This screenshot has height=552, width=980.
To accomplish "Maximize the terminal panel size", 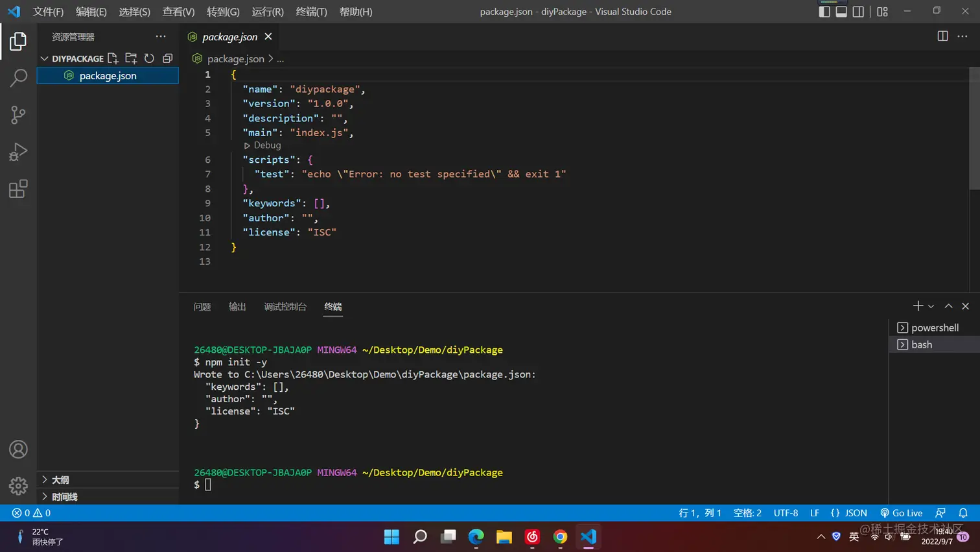I will click(x=948, y=306).
